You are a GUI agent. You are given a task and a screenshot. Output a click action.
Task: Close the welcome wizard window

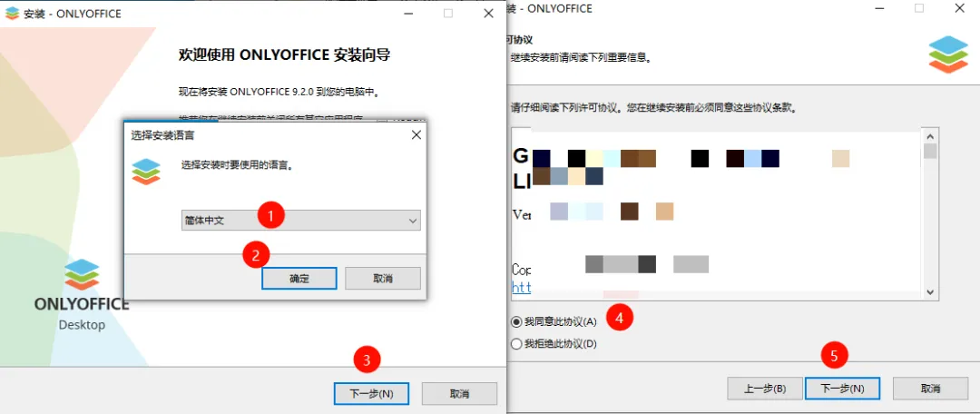(489, 13)
